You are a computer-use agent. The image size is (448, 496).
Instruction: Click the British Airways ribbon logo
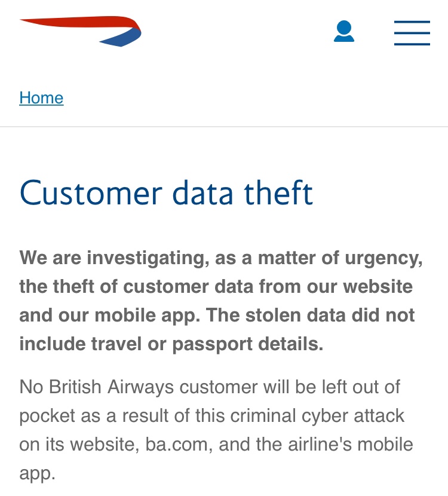pyautogui.click(x=81, y=31)
